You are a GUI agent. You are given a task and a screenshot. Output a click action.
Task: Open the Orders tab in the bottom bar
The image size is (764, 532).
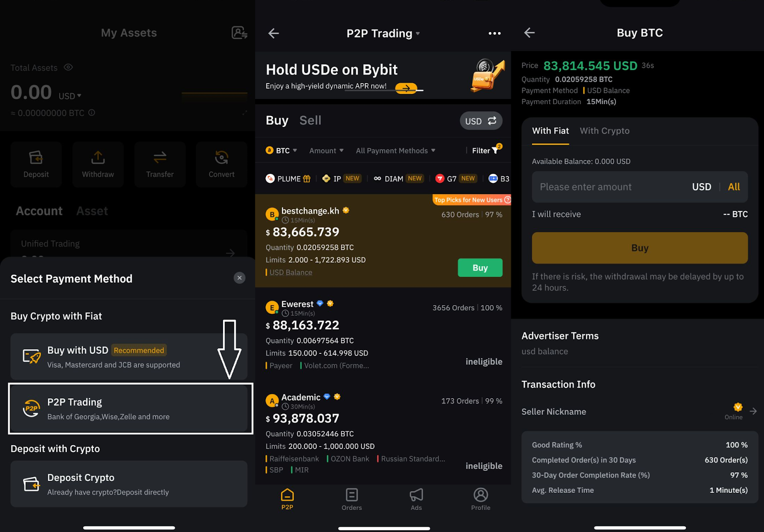tap(352, 499)
